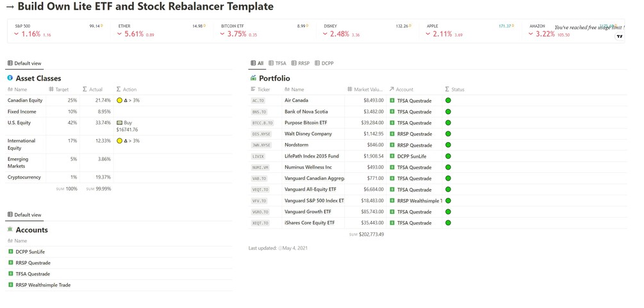Click green status dot for Vanguard Growth ETF
This screenshot has height=308, width=644.
tap(448, 211)
